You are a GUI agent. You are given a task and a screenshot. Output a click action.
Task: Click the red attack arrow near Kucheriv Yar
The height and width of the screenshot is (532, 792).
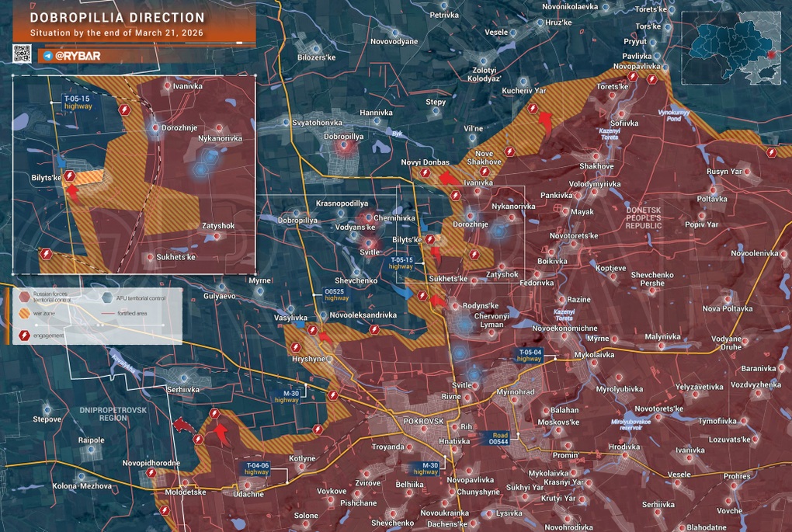coord(546,123)
